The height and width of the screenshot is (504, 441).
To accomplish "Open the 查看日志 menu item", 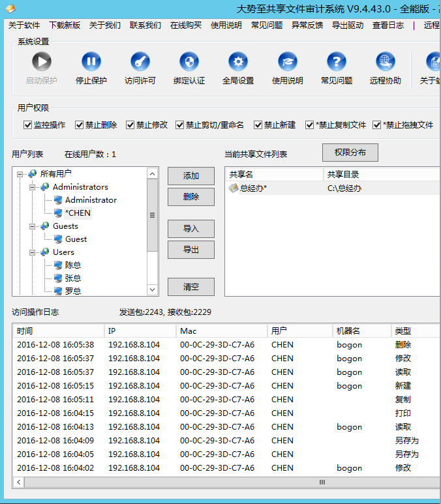I will coord(388,25).
